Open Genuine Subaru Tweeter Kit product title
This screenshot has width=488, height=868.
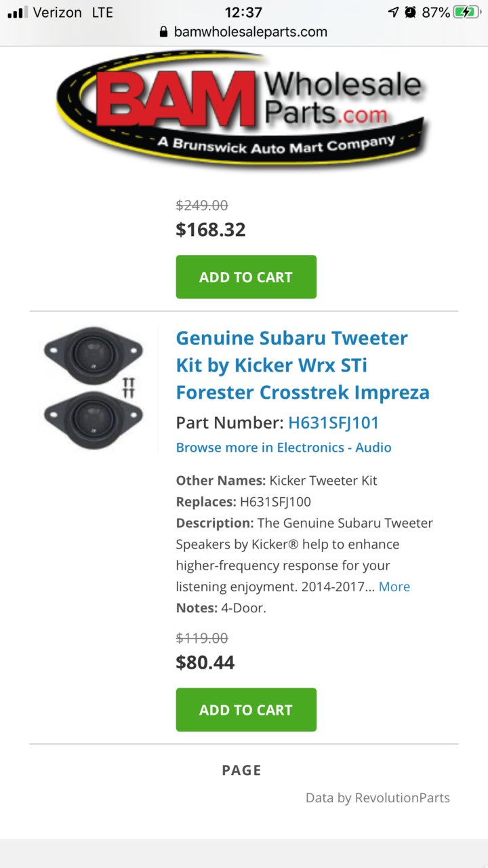(x=303, y=365)
